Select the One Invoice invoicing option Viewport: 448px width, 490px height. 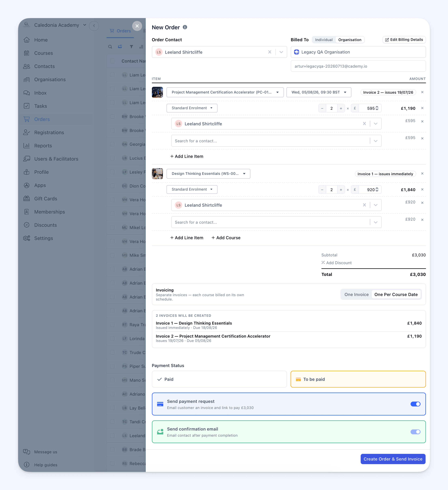click(356, 295)
